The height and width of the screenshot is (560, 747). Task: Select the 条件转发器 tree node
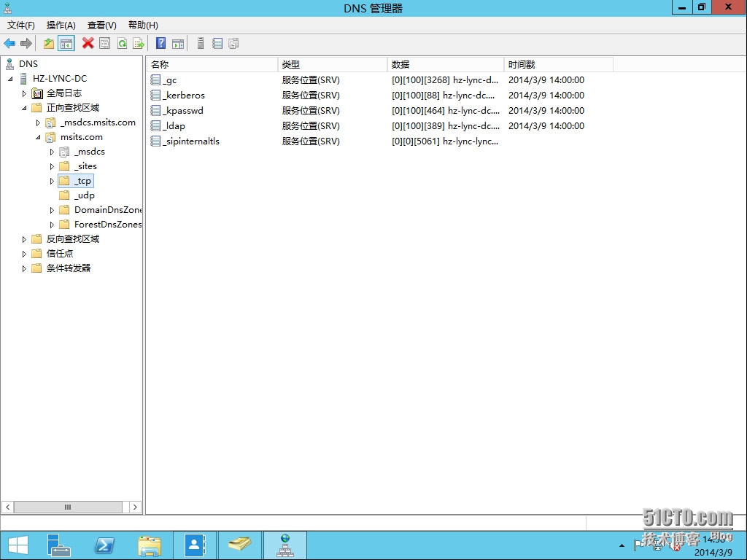[x=68, y=268]
